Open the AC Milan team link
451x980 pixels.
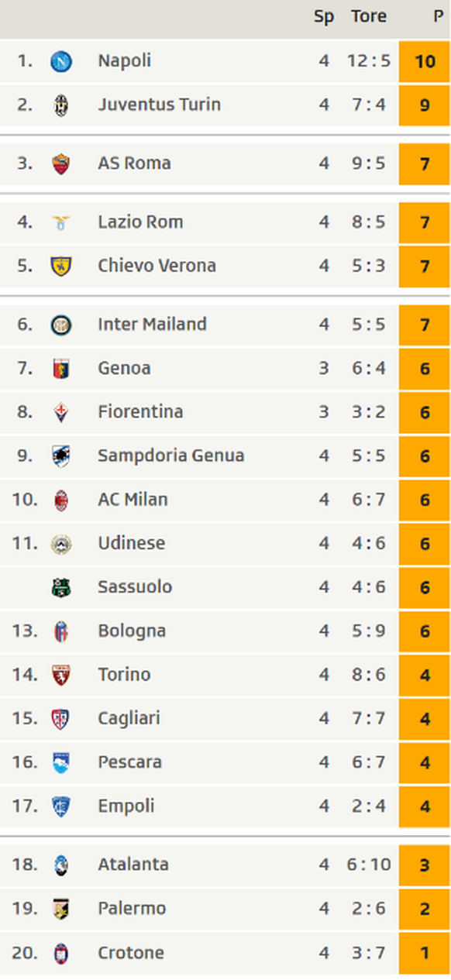(x=133, y=500)
